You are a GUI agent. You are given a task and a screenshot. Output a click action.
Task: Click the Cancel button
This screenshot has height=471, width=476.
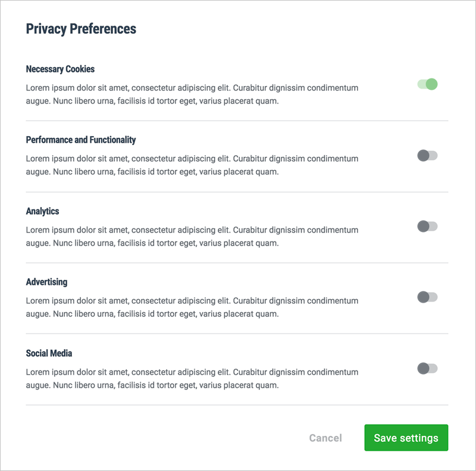pos(325,438)
